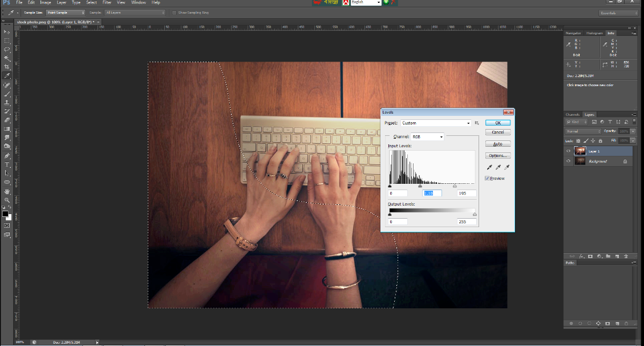Open the Filter menu
This screenshot has width=644, height=346.
tap(107, 2)
